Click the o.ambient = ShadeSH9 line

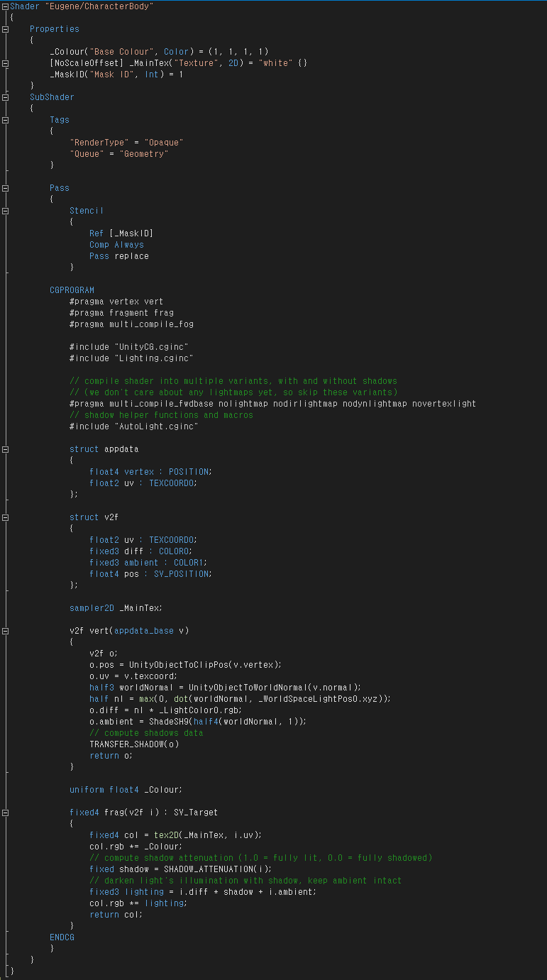coord(198,722)
